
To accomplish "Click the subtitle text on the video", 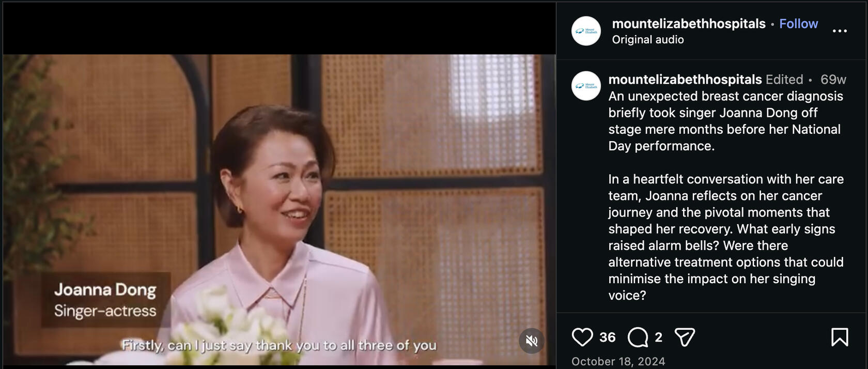I will point(279,345).
